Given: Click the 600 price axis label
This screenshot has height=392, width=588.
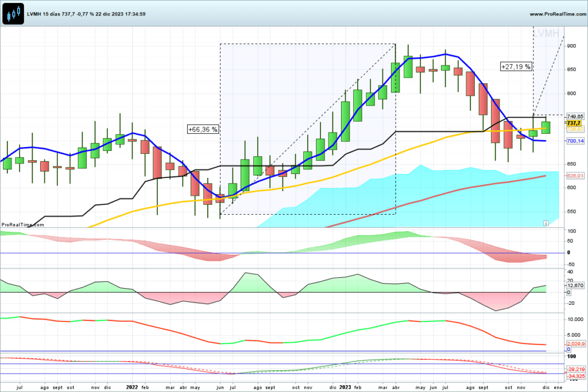Looking at the screenshot, I should tap(571, 187).
